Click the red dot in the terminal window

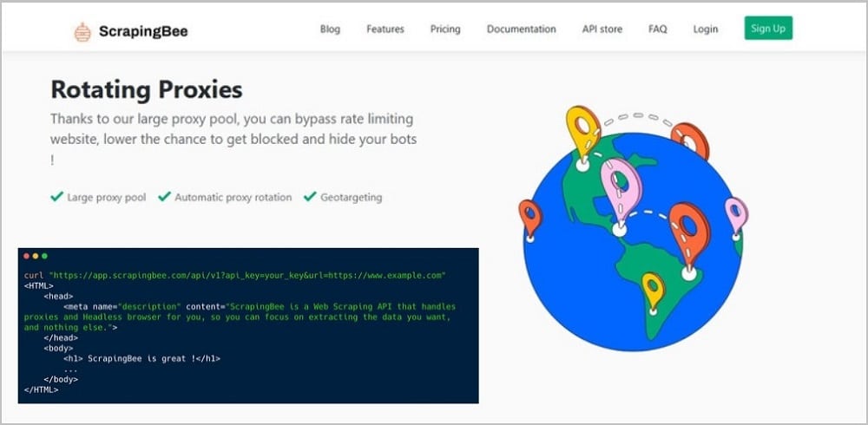(27, 256)
